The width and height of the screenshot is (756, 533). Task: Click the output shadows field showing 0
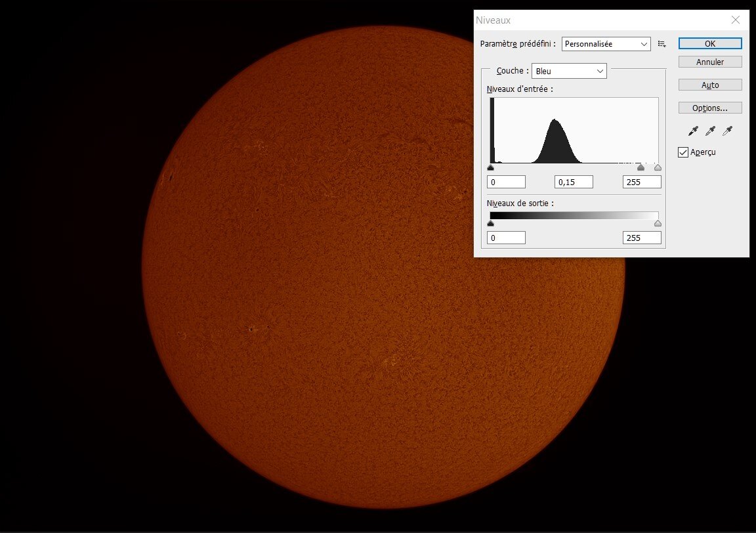click(506, 238)
